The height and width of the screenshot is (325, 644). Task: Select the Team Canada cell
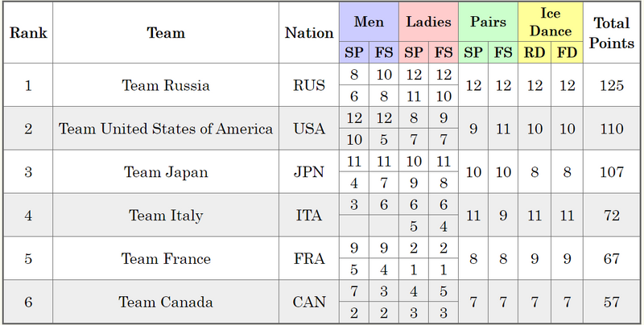coord(166,302)
